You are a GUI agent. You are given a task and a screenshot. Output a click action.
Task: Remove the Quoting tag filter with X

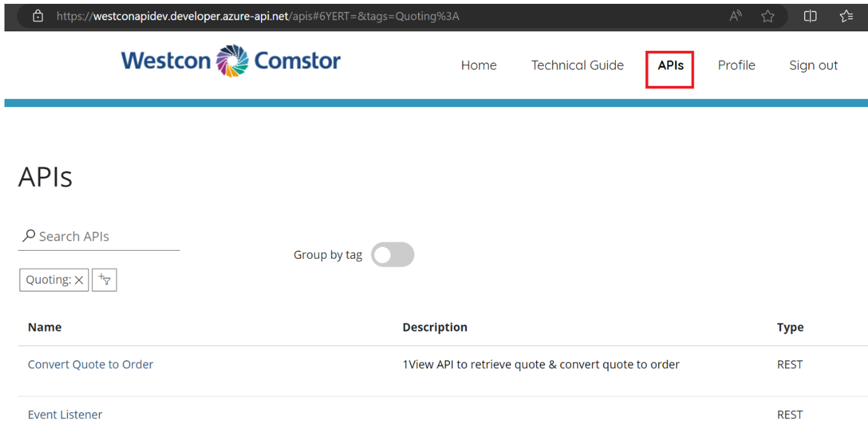[79, 280]
